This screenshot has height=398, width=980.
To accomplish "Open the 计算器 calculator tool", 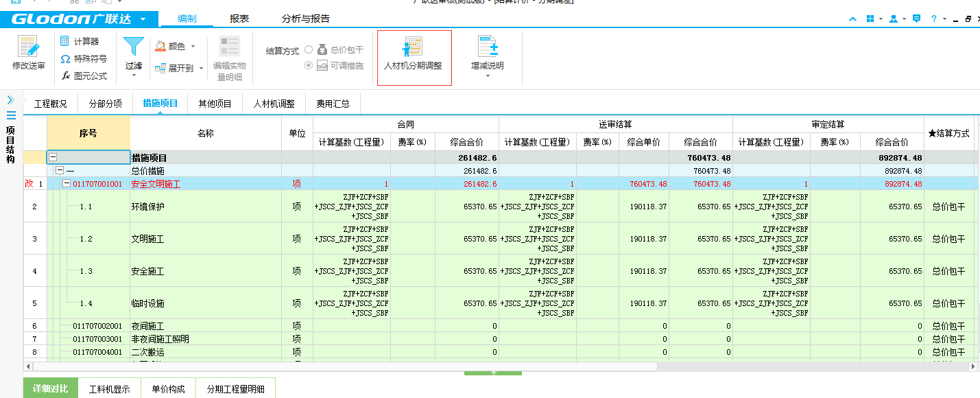I will point(80,41).
